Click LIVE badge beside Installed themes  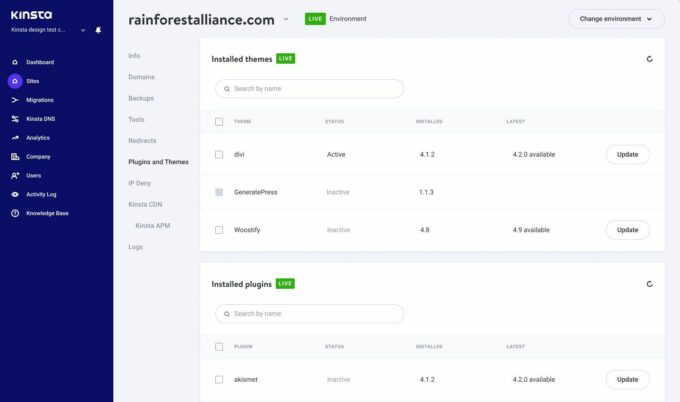[x=285, y=59]
